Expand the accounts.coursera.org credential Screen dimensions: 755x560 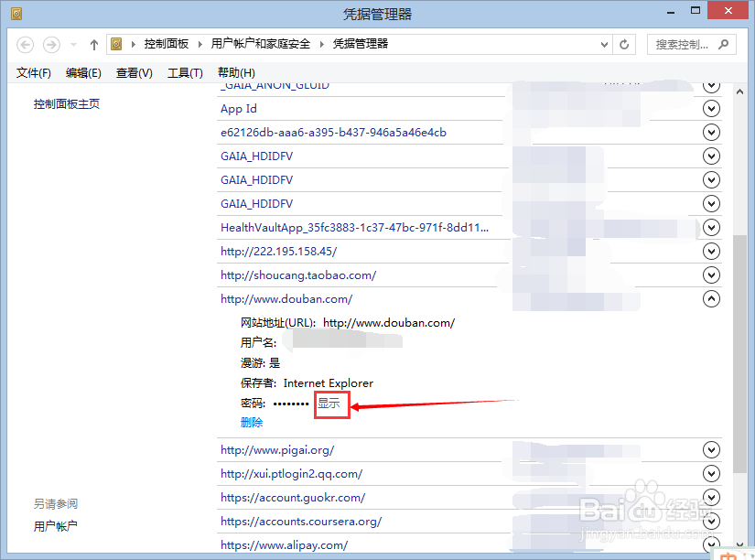pos(711,522)
